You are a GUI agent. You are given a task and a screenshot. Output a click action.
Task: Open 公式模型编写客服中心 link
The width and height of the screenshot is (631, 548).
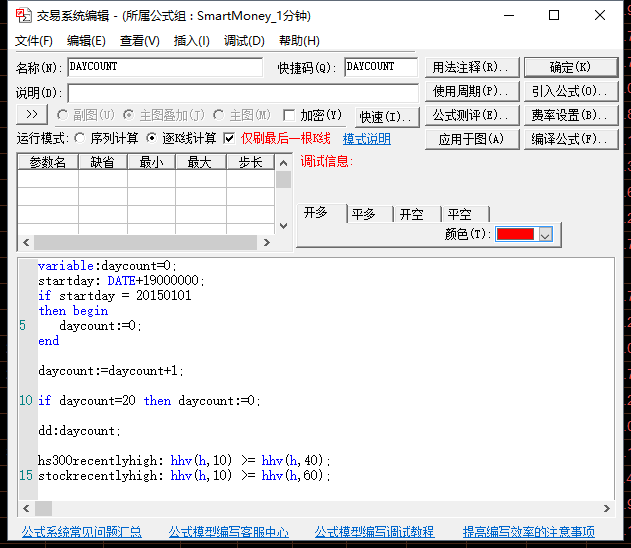pyautogui.click(x=229, y=532)
